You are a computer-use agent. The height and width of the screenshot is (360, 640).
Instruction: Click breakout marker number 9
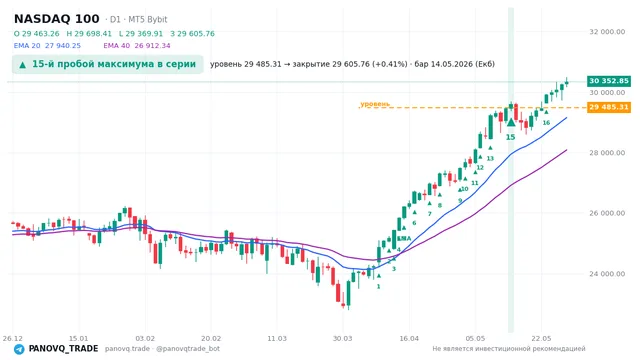click(x=460, y=200)
